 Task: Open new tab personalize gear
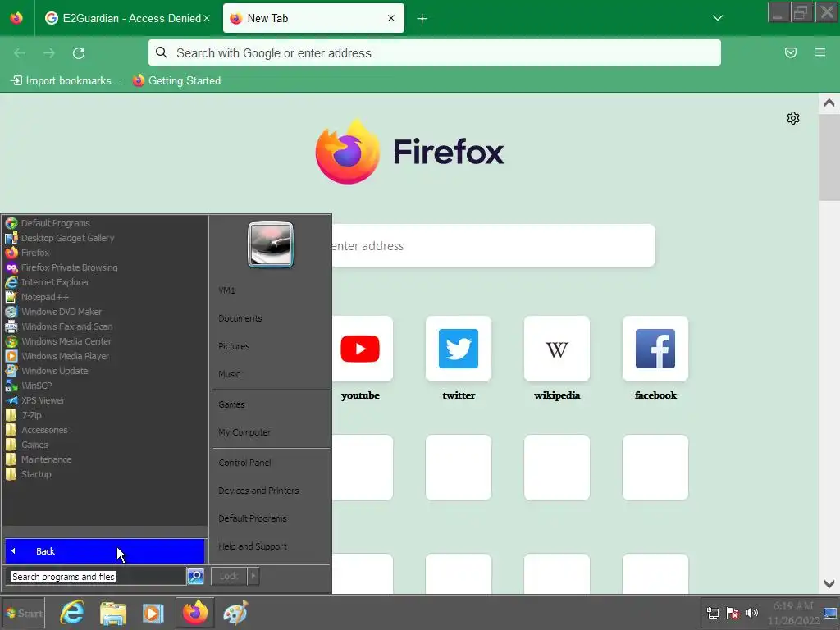(x=793, y=118)
